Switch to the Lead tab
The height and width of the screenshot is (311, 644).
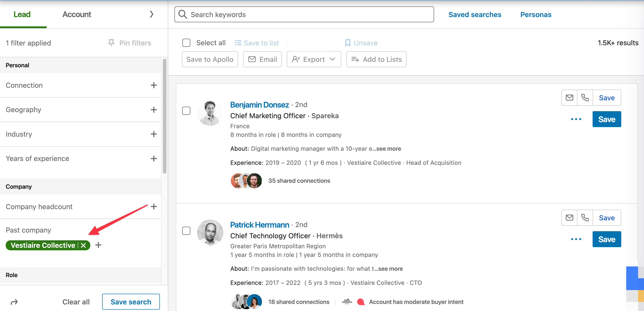click(22, 14)
